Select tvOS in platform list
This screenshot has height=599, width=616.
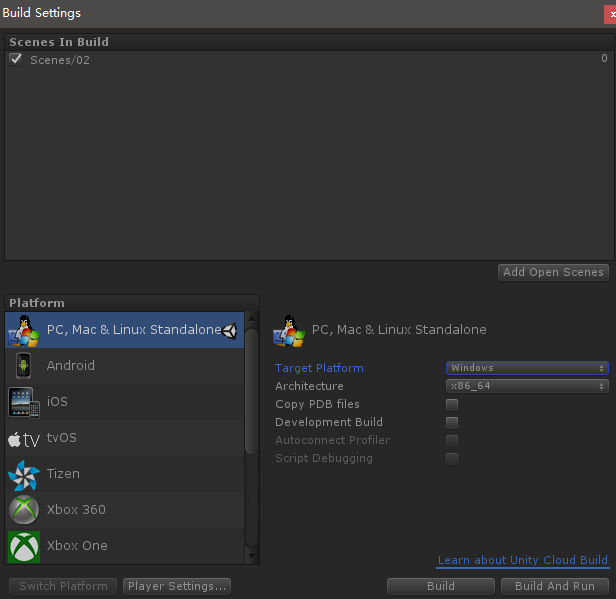tap(125, 438)
